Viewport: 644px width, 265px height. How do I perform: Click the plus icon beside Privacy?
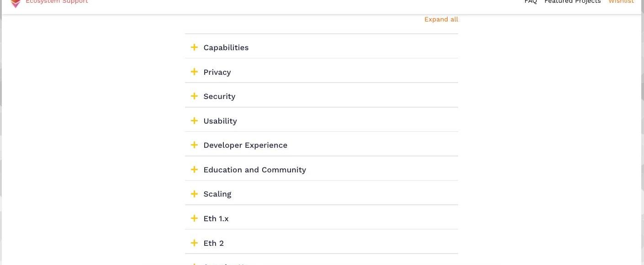(x=194, y=72)
